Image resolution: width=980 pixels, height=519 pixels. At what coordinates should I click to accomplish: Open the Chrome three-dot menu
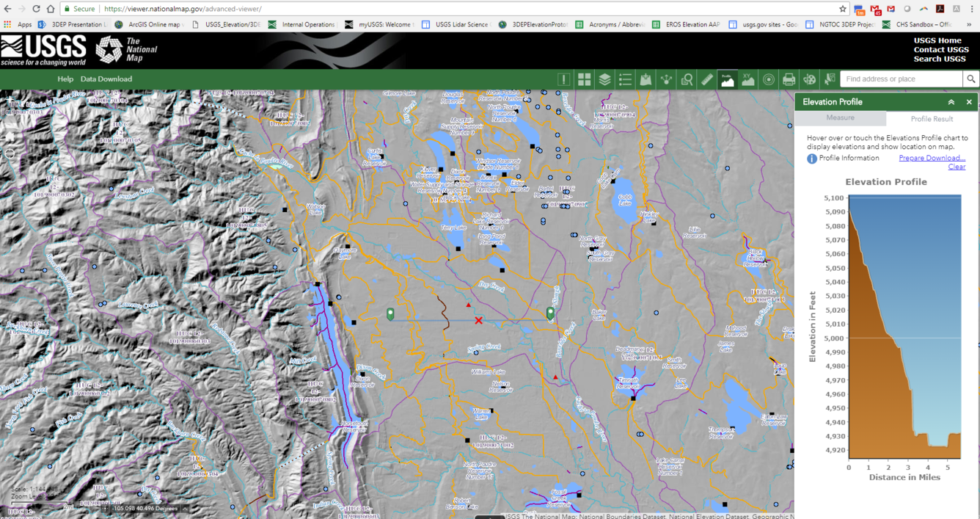(x=972, y=9)
